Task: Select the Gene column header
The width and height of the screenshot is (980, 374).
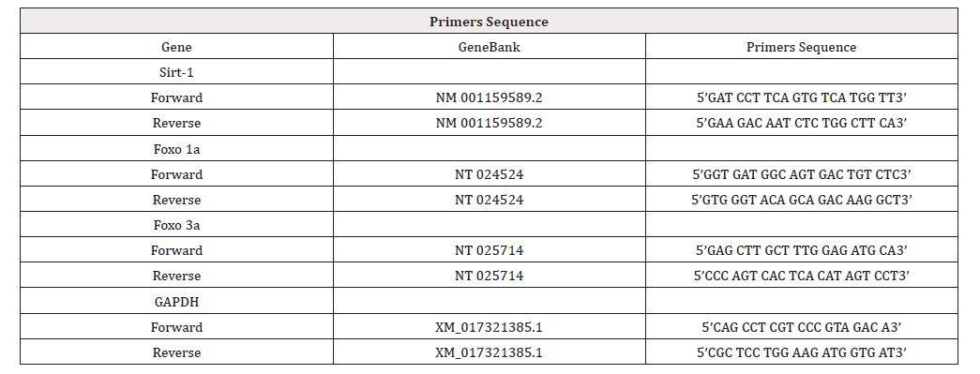Action: tap(177, 47)
